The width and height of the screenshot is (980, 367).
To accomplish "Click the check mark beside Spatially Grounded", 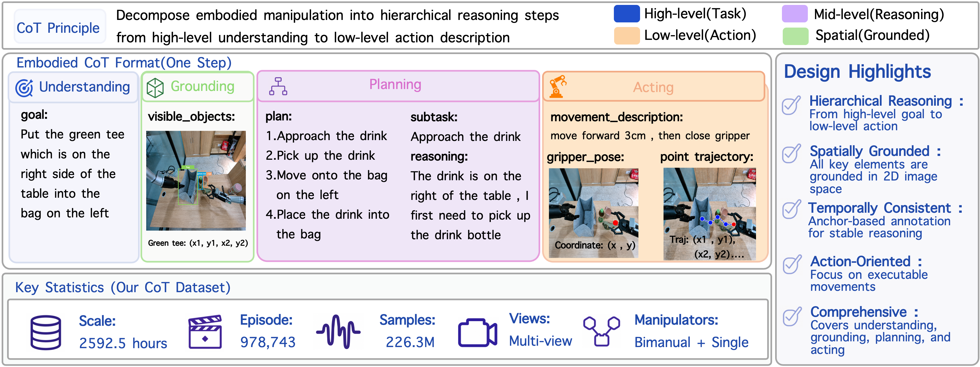I will 791,153.
